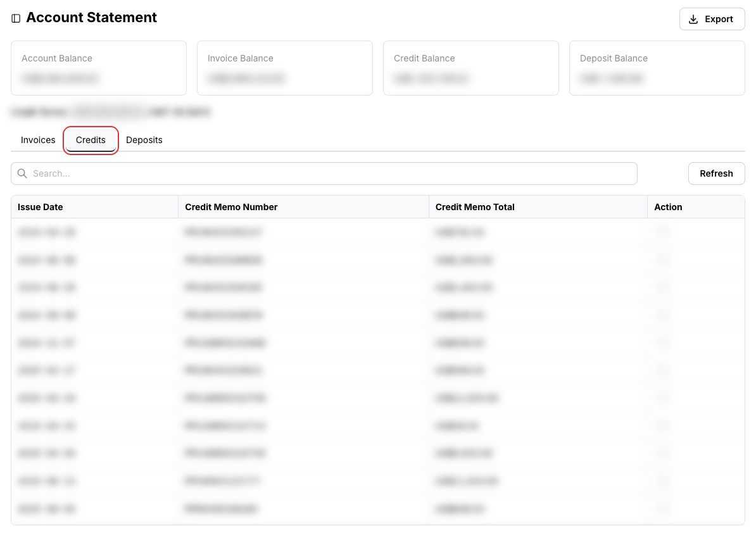756x533 pixels.
Task: Switch to the Invoices tab
Action: click(38, 140)
